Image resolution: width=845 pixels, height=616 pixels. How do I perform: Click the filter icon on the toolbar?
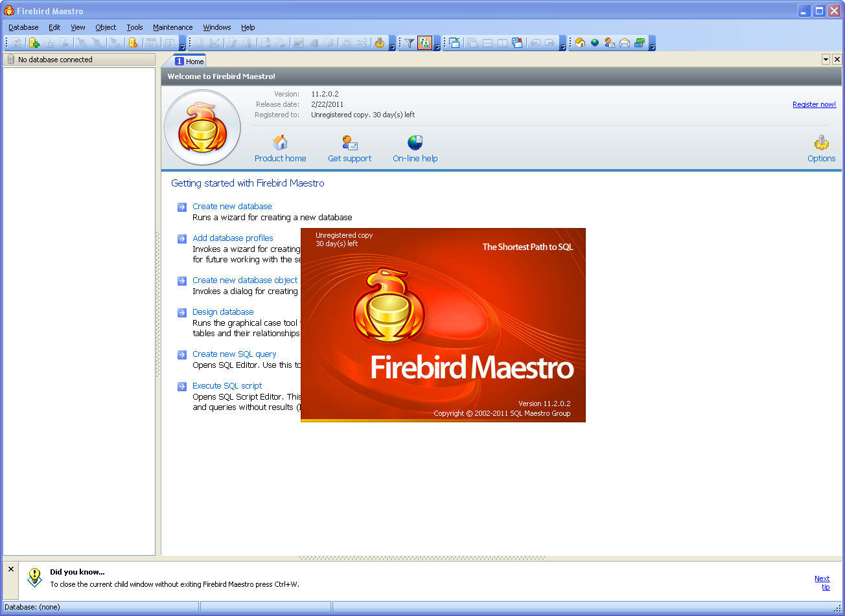(409, 43)
